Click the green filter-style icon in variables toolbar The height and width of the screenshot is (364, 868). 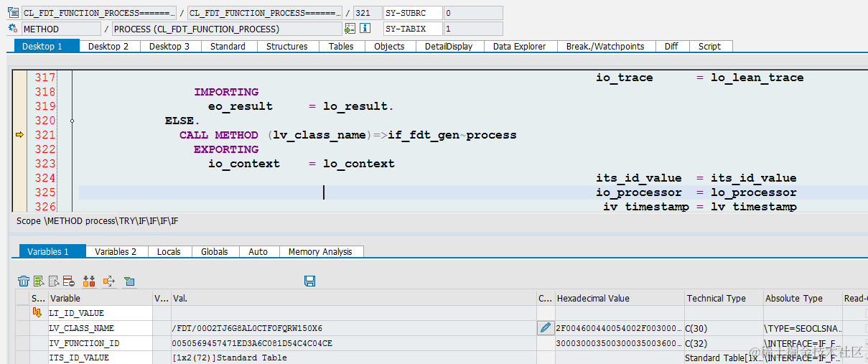[129, 281]
